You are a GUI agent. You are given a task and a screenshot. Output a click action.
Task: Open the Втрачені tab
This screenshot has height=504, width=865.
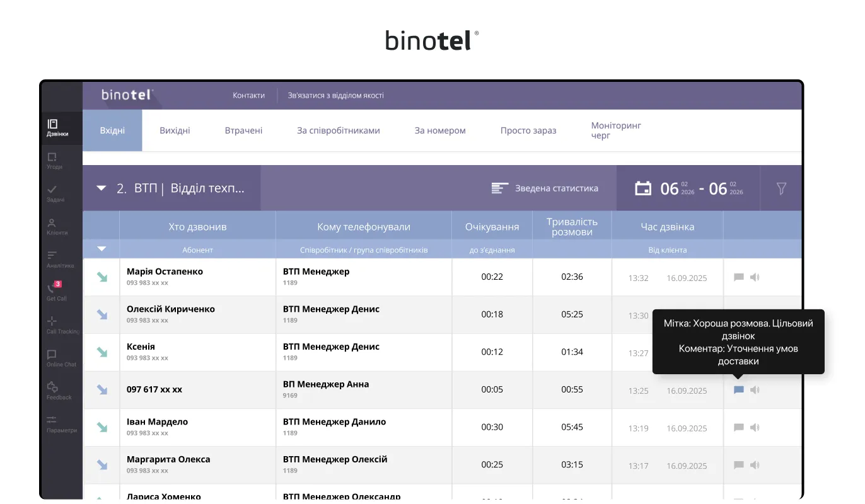(243, 130)
